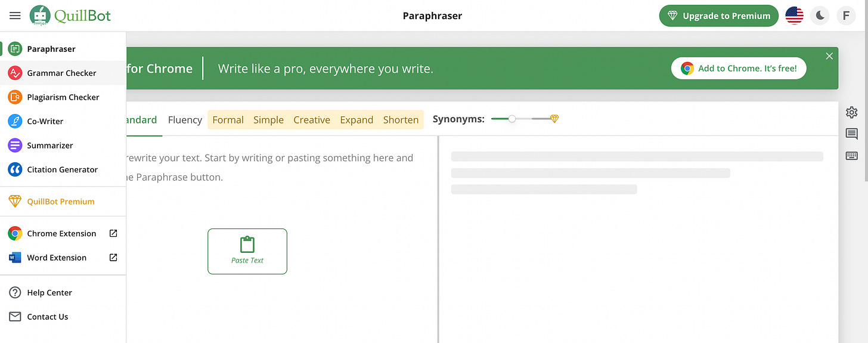868x343 pixels.
Task: Click external link icon beside Word Extension
Action: (x=113, y=258)
